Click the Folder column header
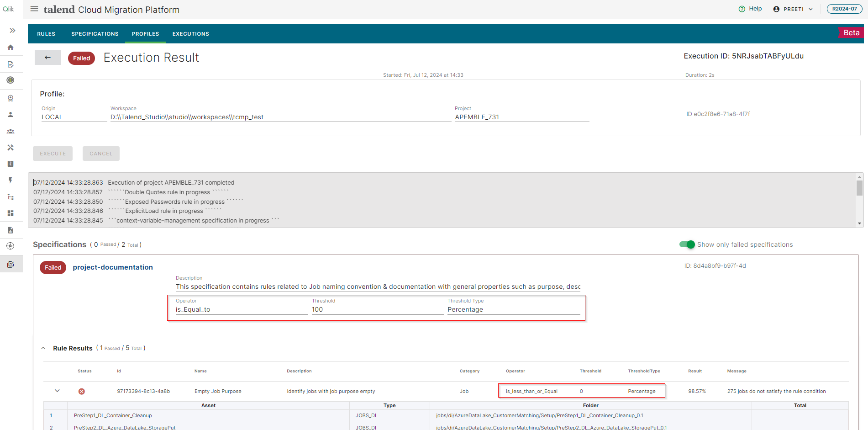 [x=590, y=405]
